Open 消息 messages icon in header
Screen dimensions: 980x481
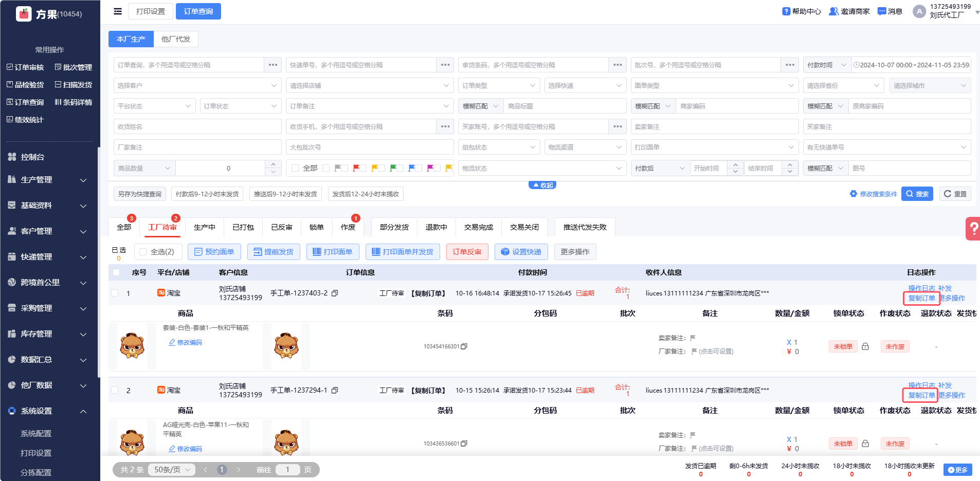coord(882,11)
